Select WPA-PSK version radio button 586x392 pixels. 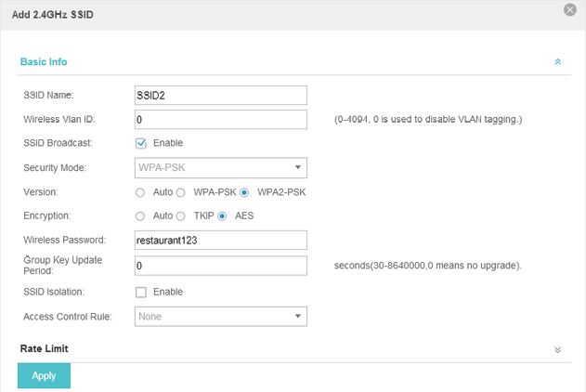[180, 192]
